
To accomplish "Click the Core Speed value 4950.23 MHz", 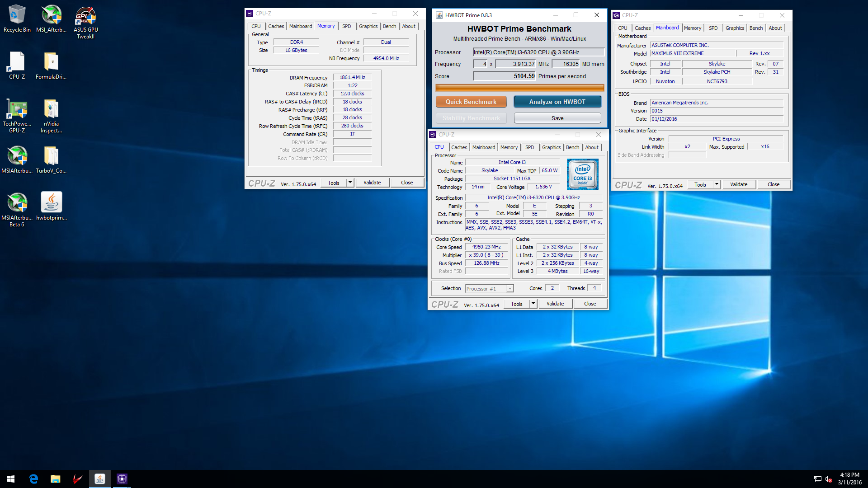I will [486, 247].
